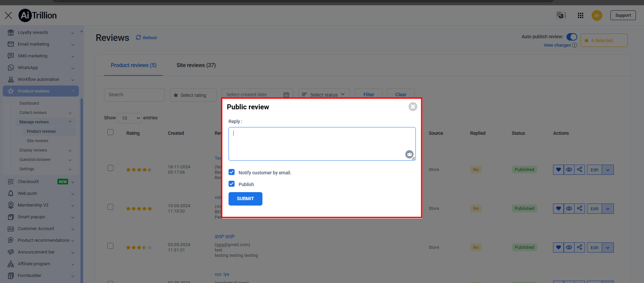Open the Select status dropdown
The image size is (644, 283).
[x=324, y=95]
